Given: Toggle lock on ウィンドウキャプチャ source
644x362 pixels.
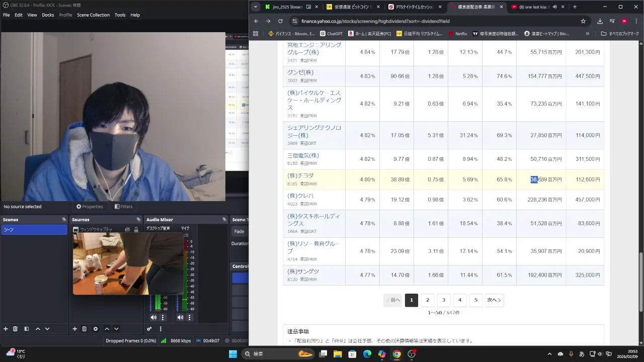Looking at the screenshot, I should 136,230.
